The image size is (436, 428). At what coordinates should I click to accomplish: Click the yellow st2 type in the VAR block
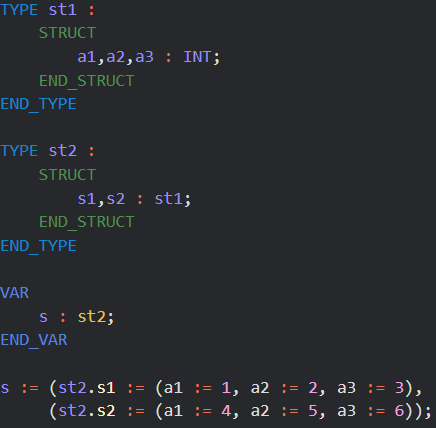92,317
